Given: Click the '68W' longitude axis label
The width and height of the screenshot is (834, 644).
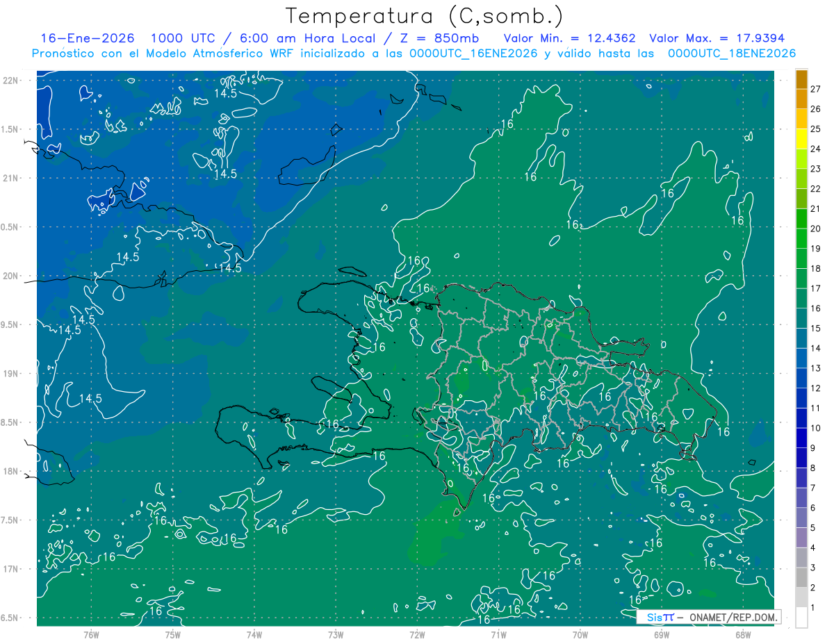Looking at the screenshot, I should (743, 634).
